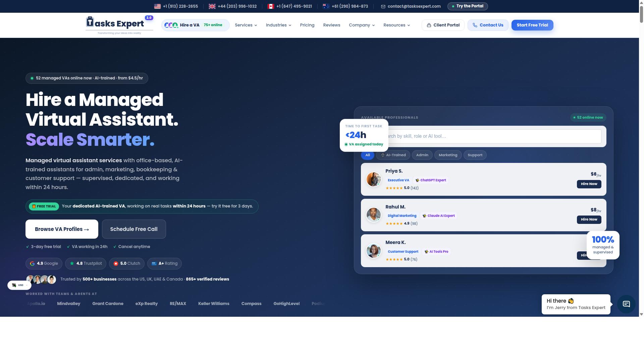Click Meera K. avatar photo
The image size is (644, 362).
[x=373, y=251]
